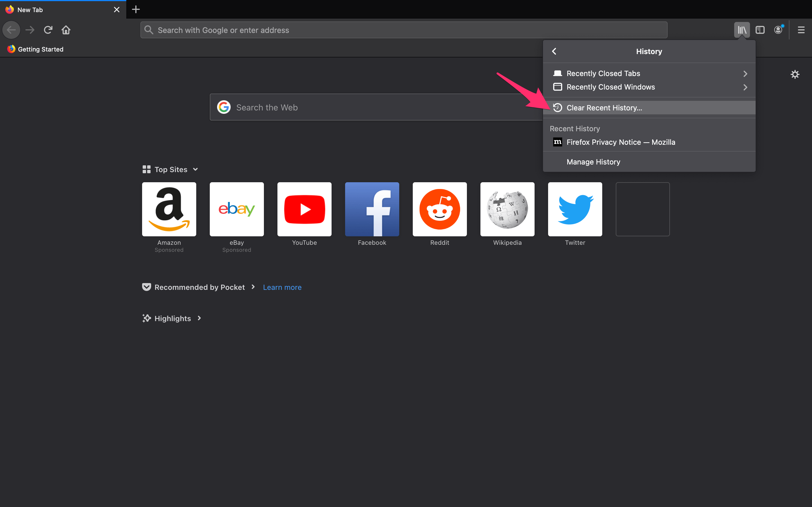Toggle the sidebar view icon

click(x=760, y=30)
